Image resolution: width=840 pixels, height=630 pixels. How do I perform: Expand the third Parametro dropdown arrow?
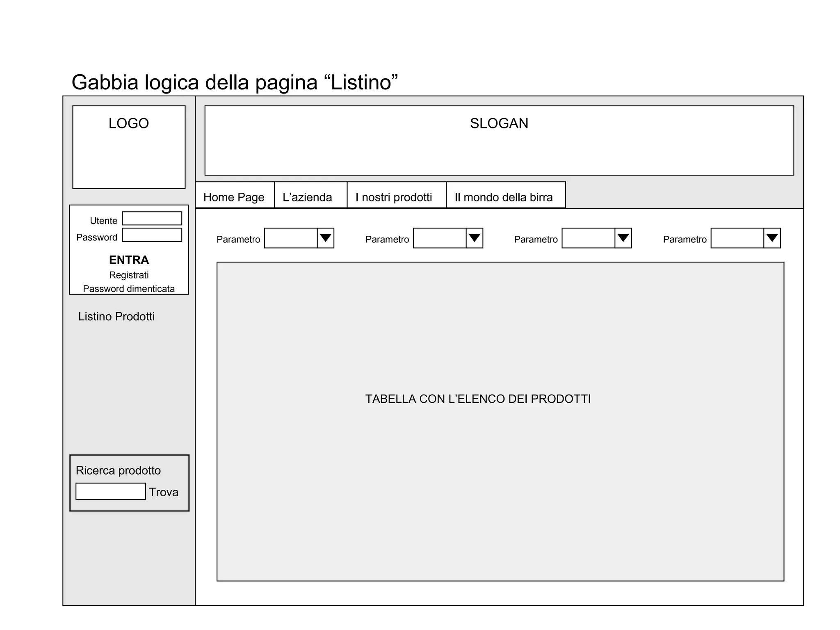pos(623,238)
